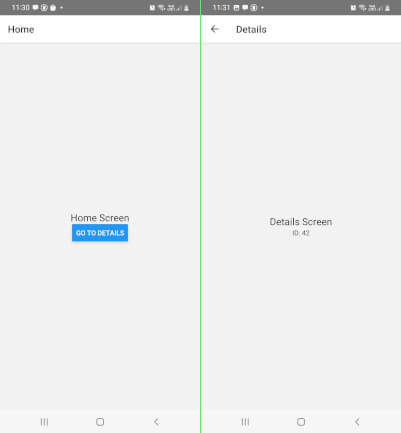Tap the GO TO DETAILS button

tap(100, 233)
